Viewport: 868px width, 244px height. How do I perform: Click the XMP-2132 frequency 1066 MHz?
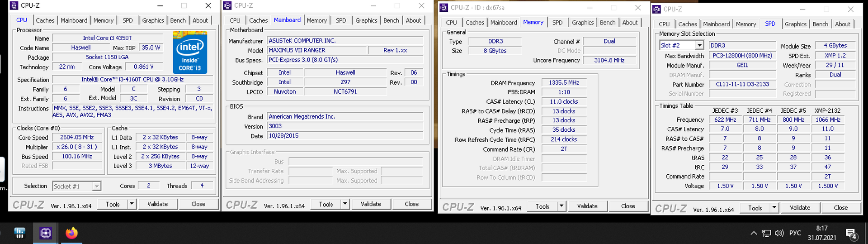pos(828,120)
